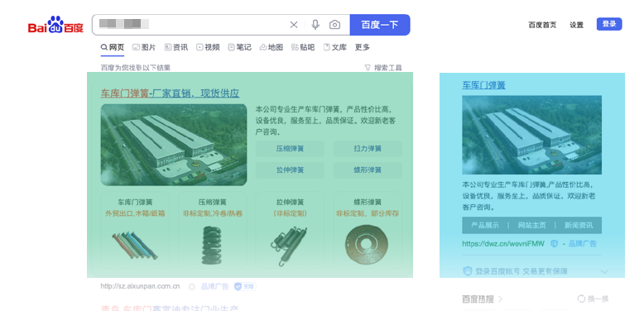Switch to the 视频 tab
Image resolution: width=644 pixels, height=311 pixels.
(208, 47)
